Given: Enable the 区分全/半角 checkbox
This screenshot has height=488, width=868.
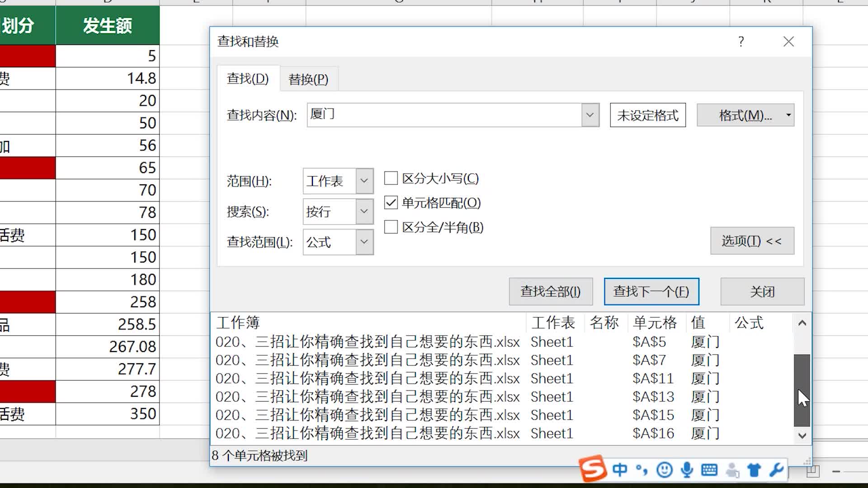Looking at the screenshot, I should point(391,227).
